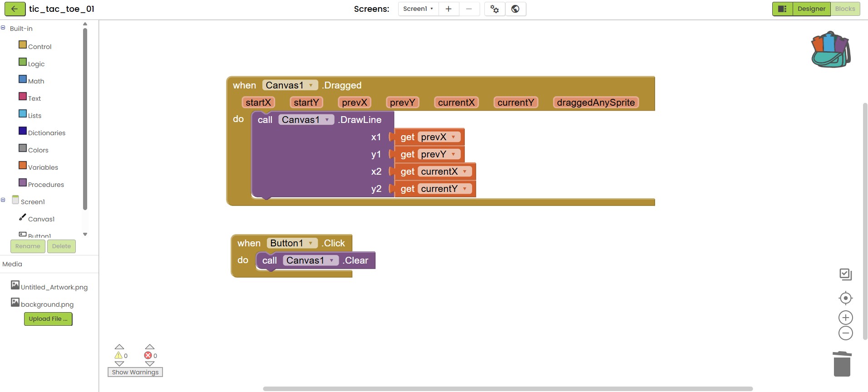Open project properties gear icon
Viewport: 868px width, 392px height.
point(494,9)
